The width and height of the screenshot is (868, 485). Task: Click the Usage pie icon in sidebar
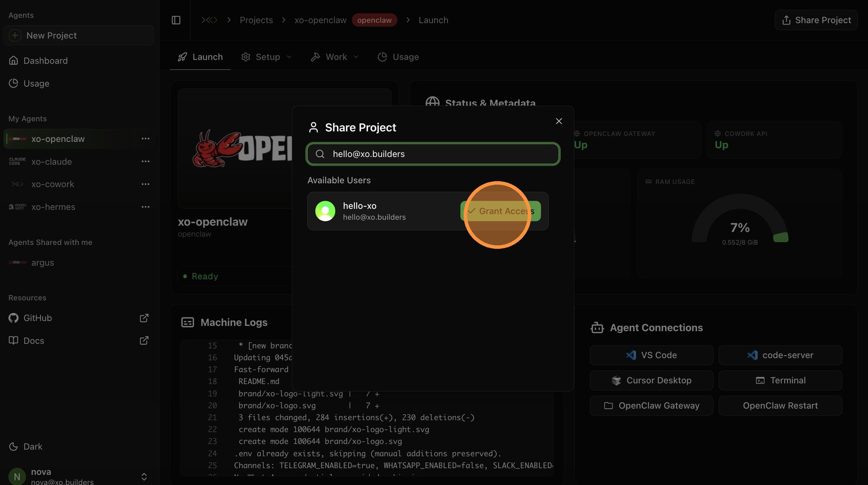click(x=13, y=83)
